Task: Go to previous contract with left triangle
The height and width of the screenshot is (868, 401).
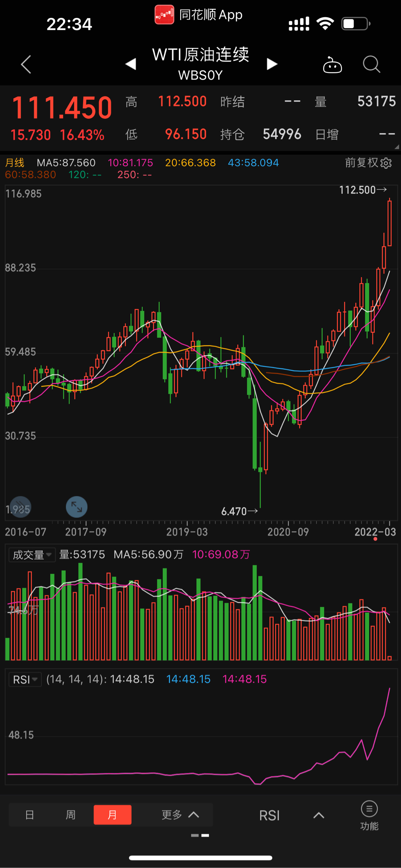Action: [x=131, y=64]
